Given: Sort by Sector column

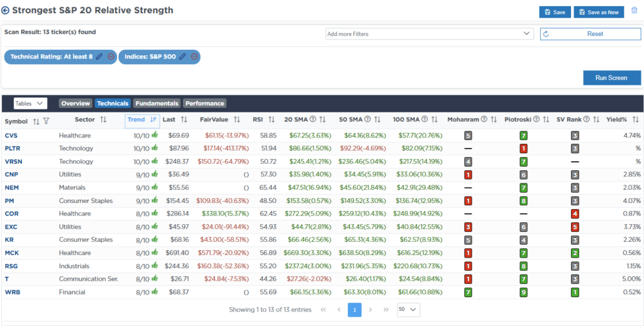Looking at the screenshot, I should [103, 120].
